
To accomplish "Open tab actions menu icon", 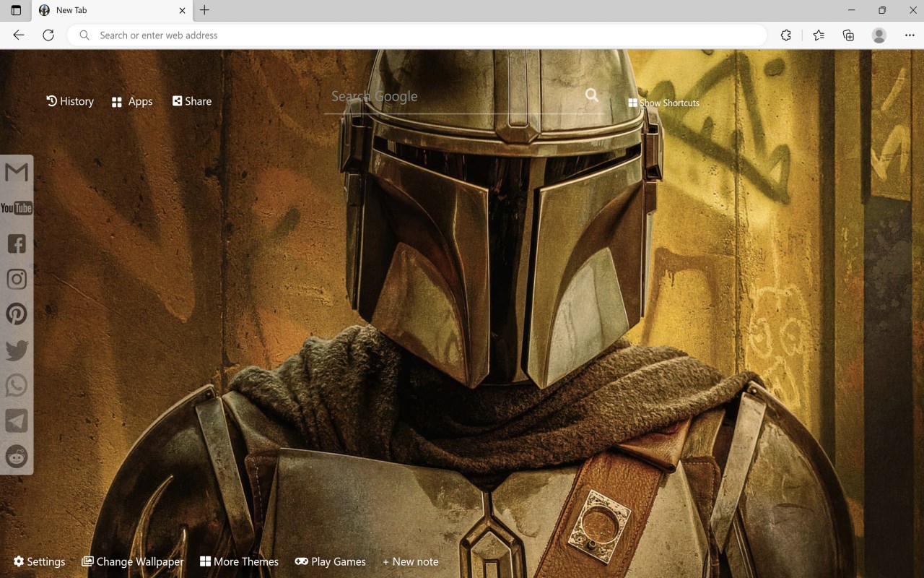I will click(16, 10).
